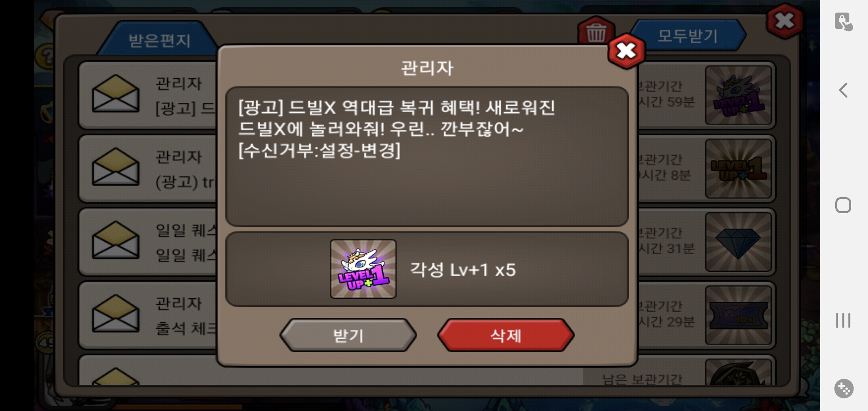Open the 일일 퀘스트 mail envelope
This screenshot has height=411, width=868.
click(x=115, y=240)
